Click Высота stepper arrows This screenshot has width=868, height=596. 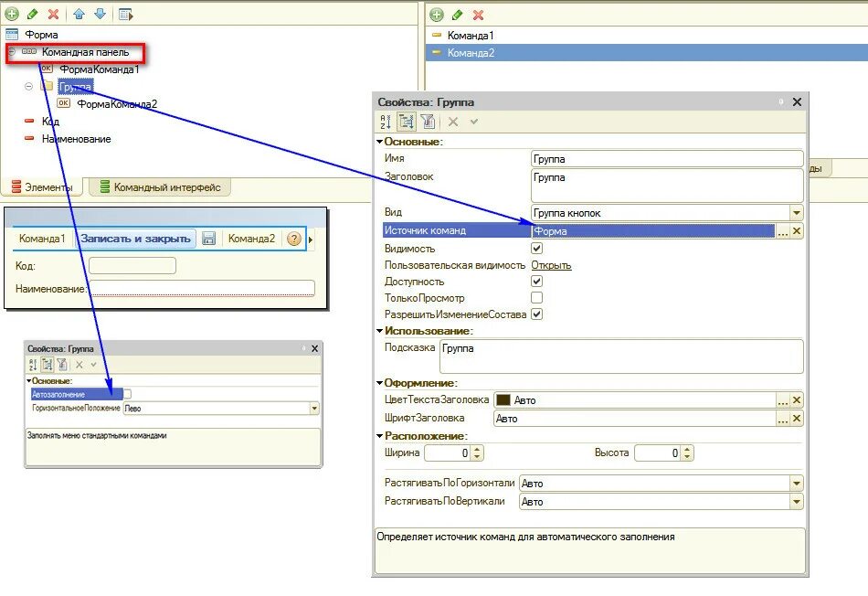(x=687, y=453)
